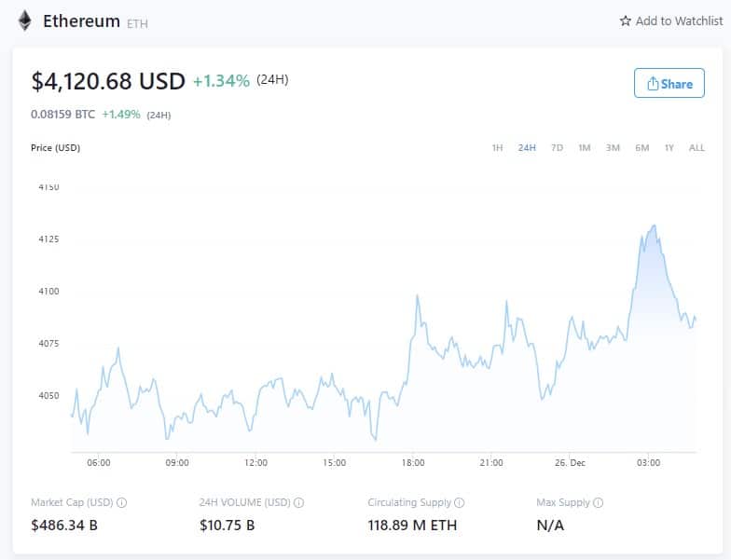Screen dimensions: 731x560
Task: Switch chart to 1H range
Action: pos(498,147)
